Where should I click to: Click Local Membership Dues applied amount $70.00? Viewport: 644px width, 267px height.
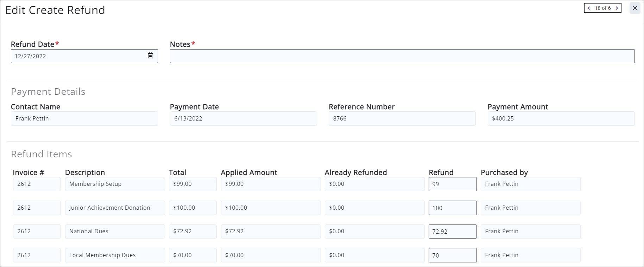tap(271, 255)
